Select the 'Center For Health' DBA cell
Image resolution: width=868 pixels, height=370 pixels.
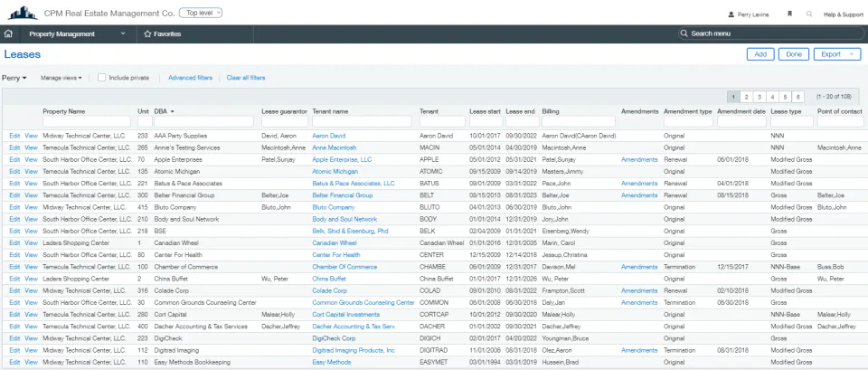178,255
